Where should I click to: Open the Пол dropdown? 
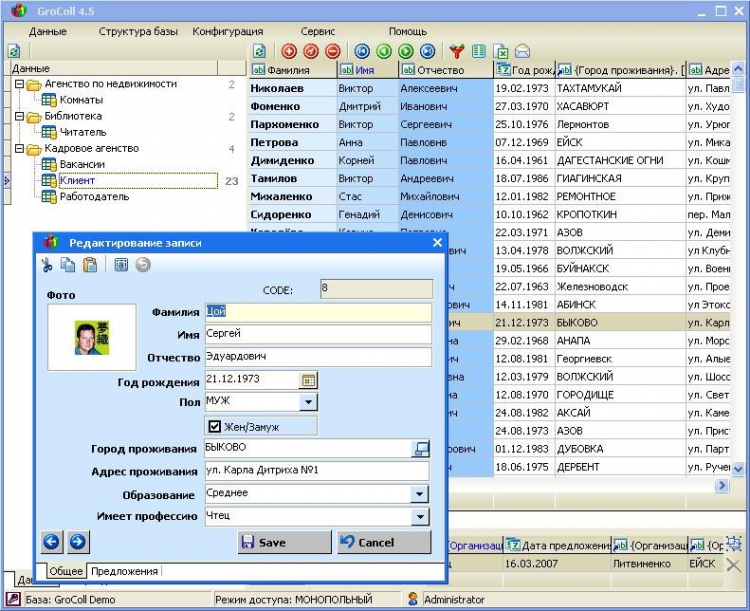pos(309,402)
